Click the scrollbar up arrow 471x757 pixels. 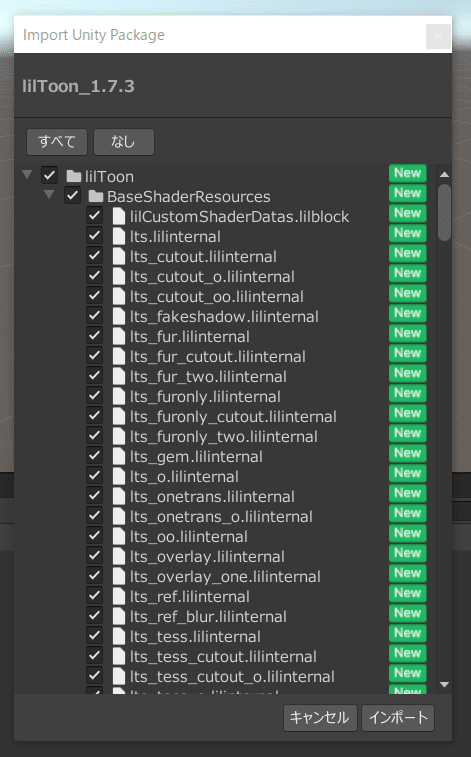(x=444, y=174)
